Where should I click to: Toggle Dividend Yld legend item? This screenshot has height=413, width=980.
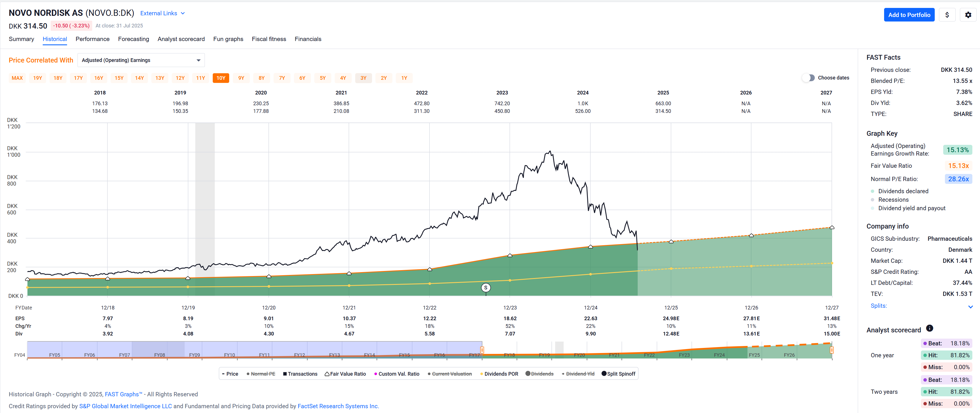tap(578, 374)
